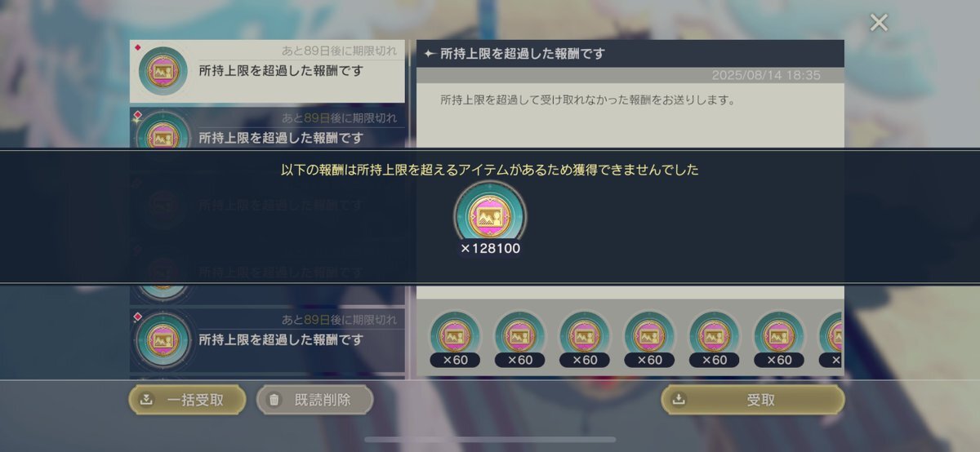Tap the mail timestamp 2025/08/14 18:35
The image size is (980, 452).
click(x=766, y=75)
